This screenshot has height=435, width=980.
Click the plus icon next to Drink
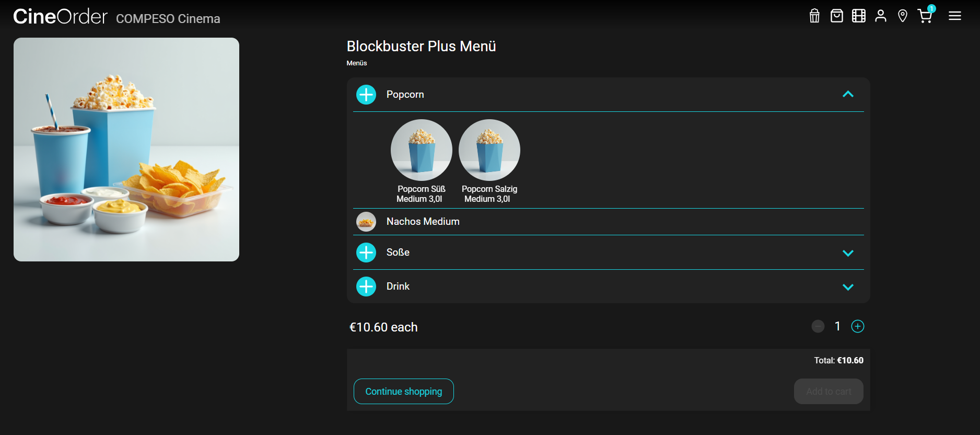(366, 287)
